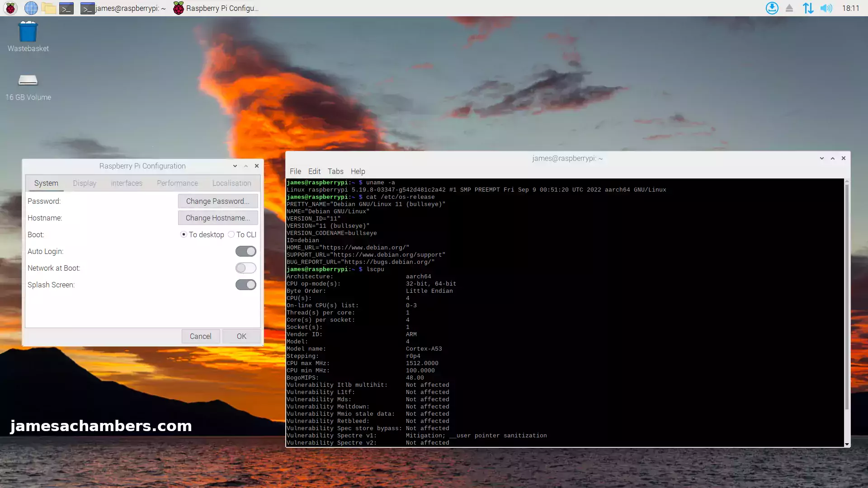Click the Change Password button

click(218, 201)
